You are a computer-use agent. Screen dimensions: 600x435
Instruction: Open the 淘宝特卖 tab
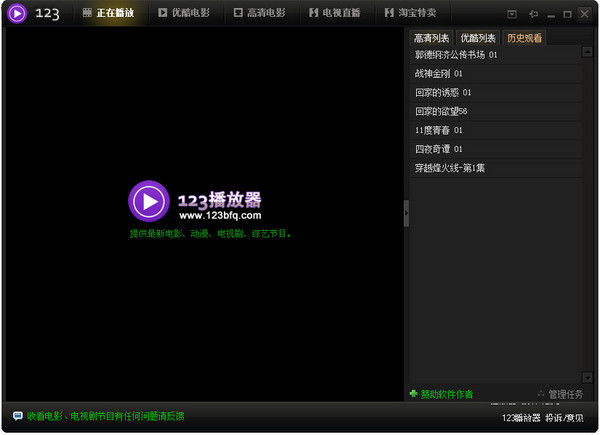point(411,13)
